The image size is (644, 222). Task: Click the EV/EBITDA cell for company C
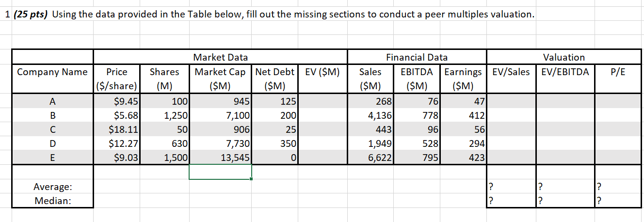tap(563, 129)
